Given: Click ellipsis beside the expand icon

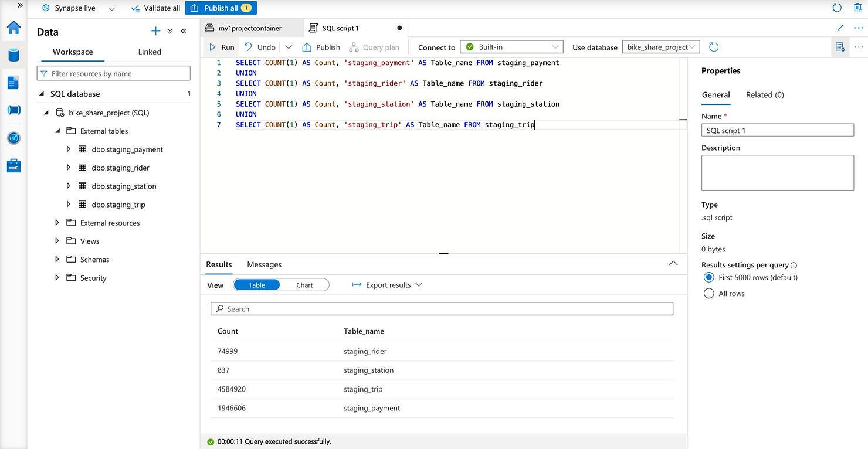Looking at the screenshot, I should tap(859, 28).
